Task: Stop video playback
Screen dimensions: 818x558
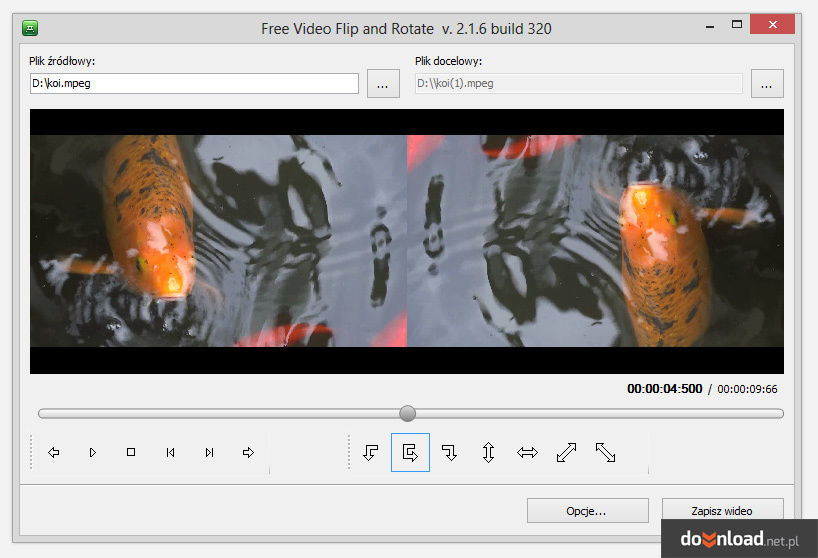Action: click(x=131, y=452)
